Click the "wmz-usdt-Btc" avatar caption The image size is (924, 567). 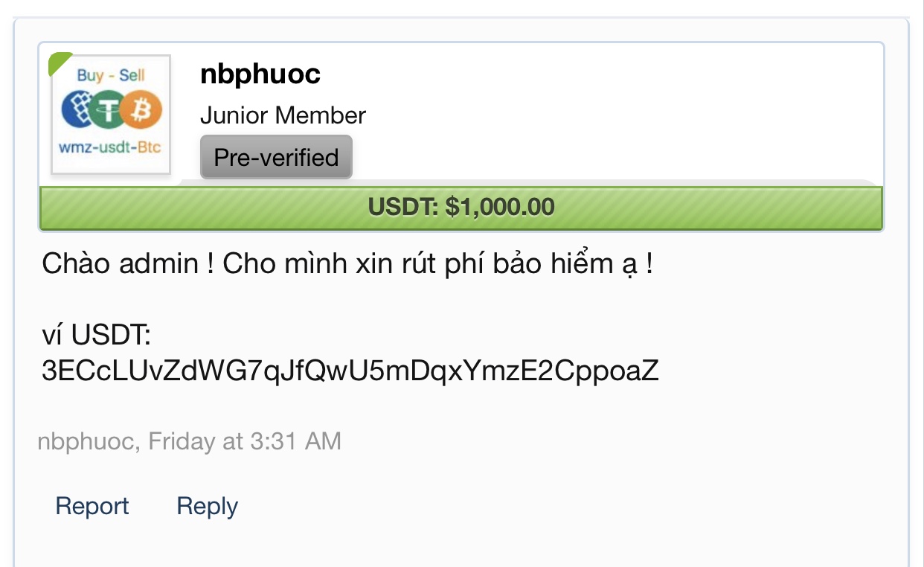[x=110, y=147]
